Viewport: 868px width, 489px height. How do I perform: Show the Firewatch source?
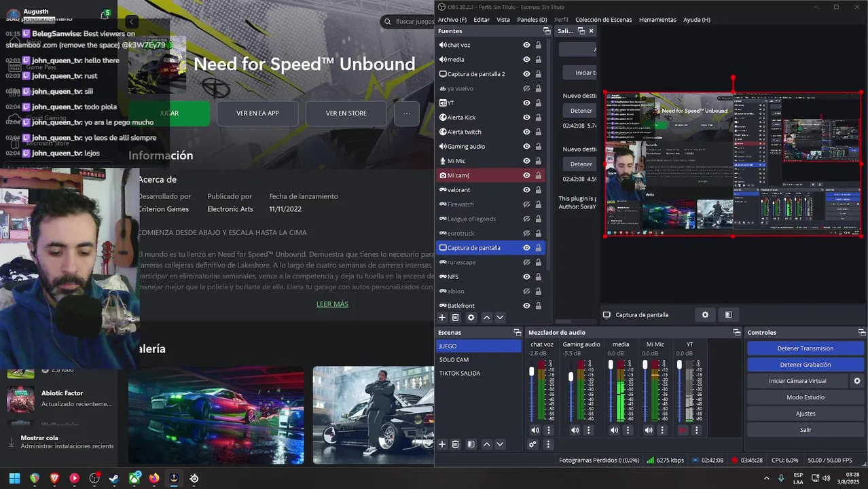526,204
